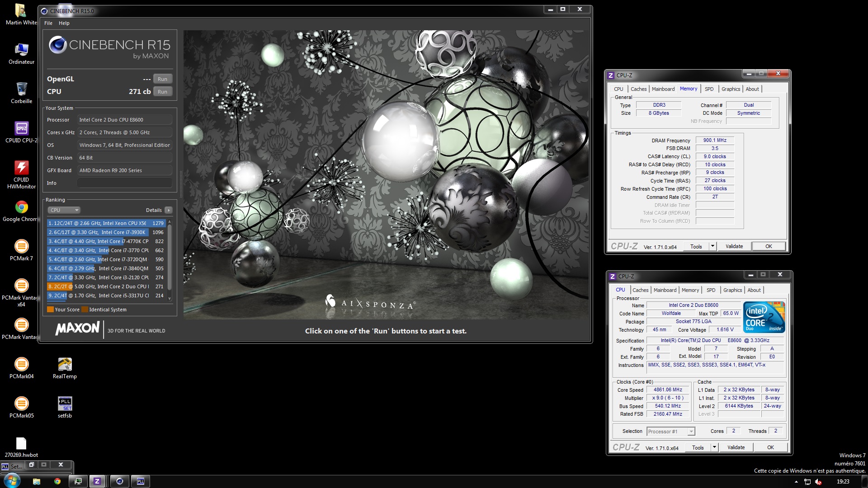This screenshot has height=488, width=868.
Task: Click MAXON logo in Cinebench footer
Action: 77,328
